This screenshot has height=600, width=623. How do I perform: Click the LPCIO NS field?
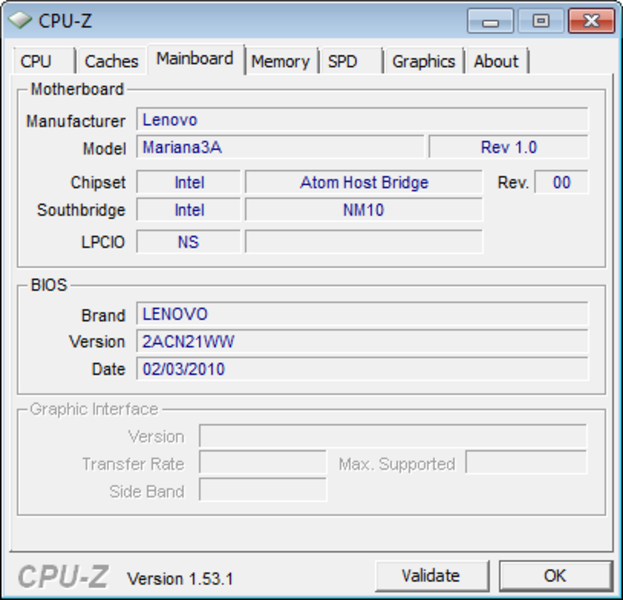coord(189,242)
